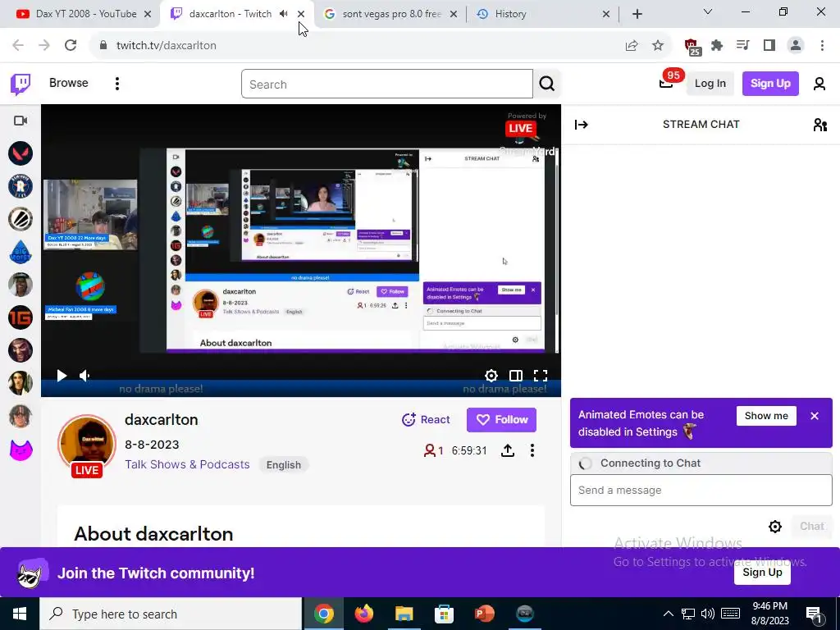Toggle theatre mode on the player

(x=515, y=376)
